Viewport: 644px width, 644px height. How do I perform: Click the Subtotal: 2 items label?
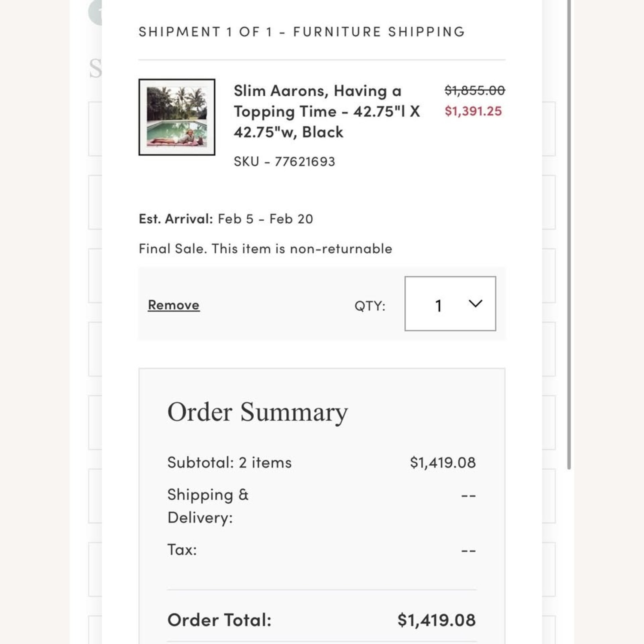point(229,462)
